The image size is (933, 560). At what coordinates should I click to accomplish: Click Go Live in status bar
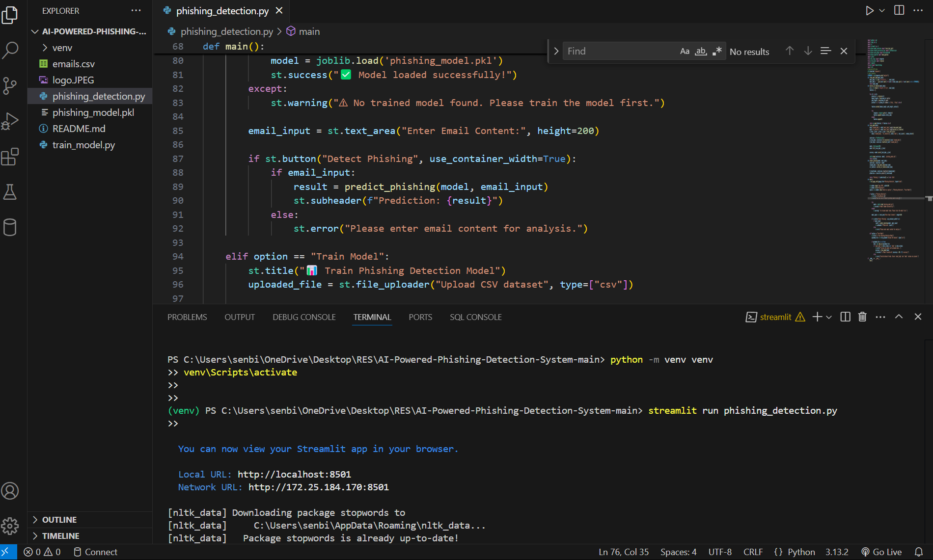[x=882, y=552]
